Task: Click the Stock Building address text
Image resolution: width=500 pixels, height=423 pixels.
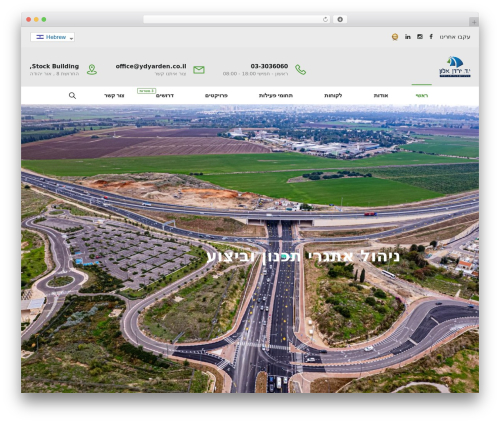Action: [55, 66]
